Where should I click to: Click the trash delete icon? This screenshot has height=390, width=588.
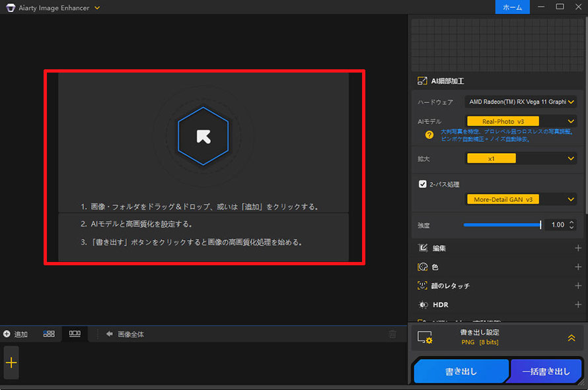coord(392,334)
